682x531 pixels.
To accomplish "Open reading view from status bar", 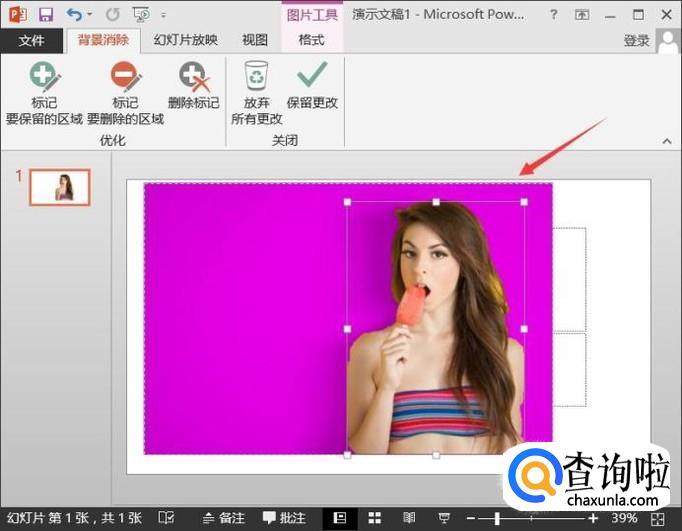I will pyautogui.click(x=408, y=518).
